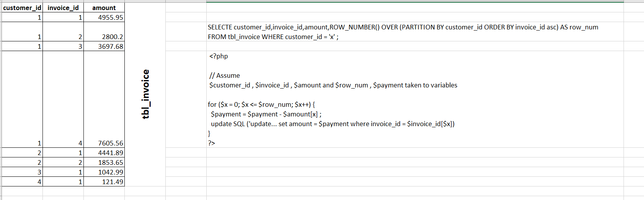The width and height of the screenshot is (644, 200).
Task: Select the cell with the SELECTE SQL query
Action: tap(415, 32)
